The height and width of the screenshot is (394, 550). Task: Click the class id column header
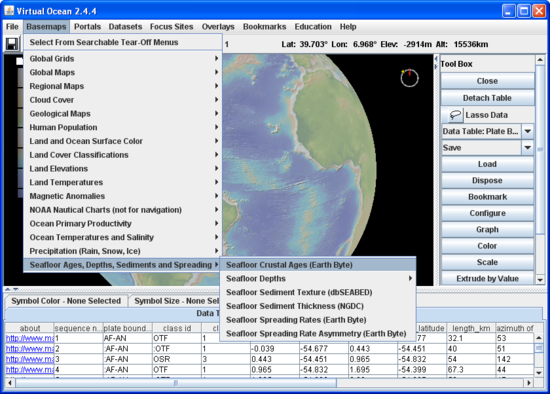177,328
